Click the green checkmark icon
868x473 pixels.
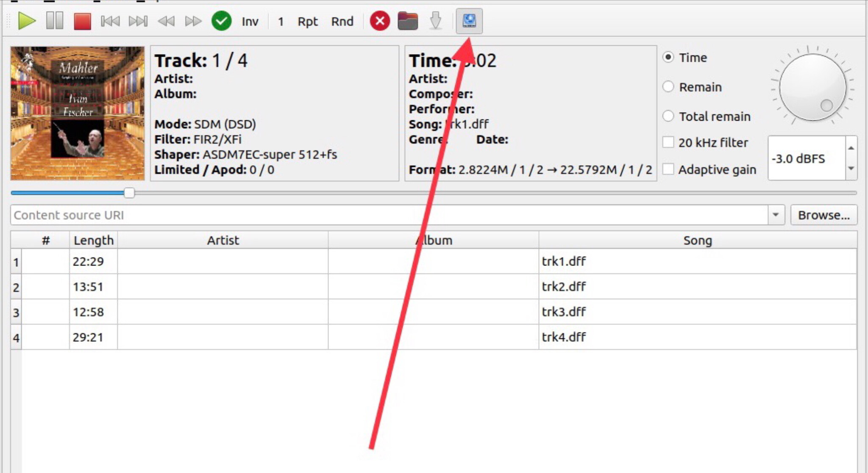(221, 21)
